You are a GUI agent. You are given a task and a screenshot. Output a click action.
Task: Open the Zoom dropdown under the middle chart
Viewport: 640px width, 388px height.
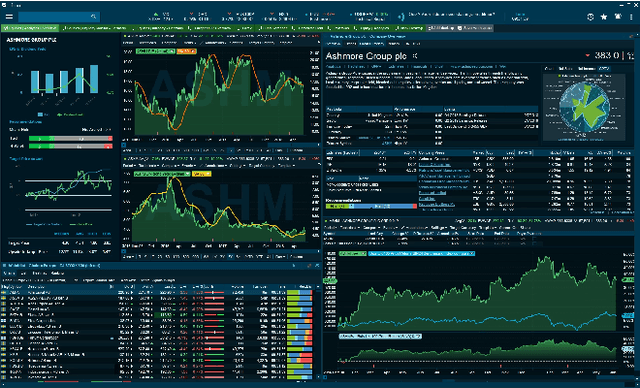coord(128,257)
